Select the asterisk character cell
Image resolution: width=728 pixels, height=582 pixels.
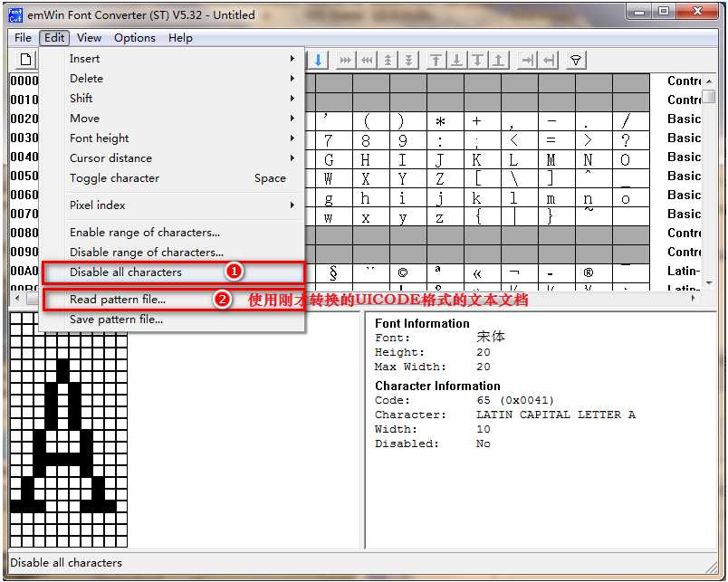click(445, 121)
